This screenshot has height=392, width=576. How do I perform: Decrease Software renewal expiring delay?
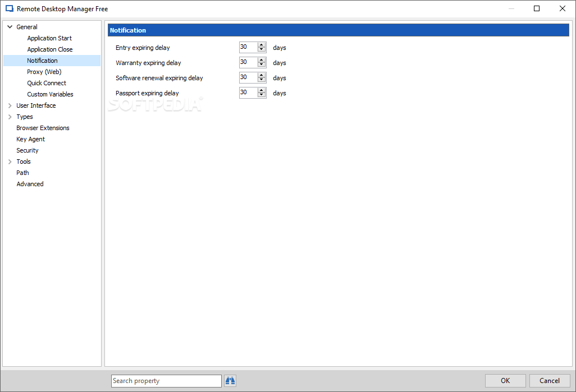pyautogui.click(x=262, y=80)
